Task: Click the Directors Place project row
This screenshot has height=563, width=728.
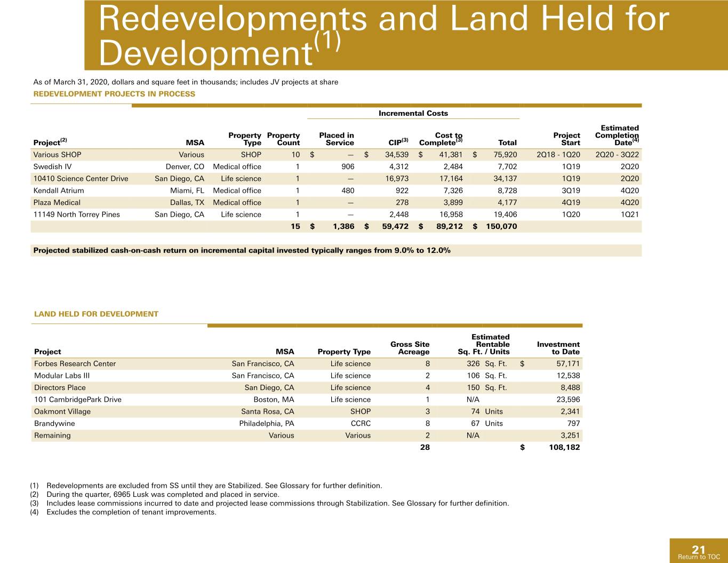Action: click(x=307, y=388)
